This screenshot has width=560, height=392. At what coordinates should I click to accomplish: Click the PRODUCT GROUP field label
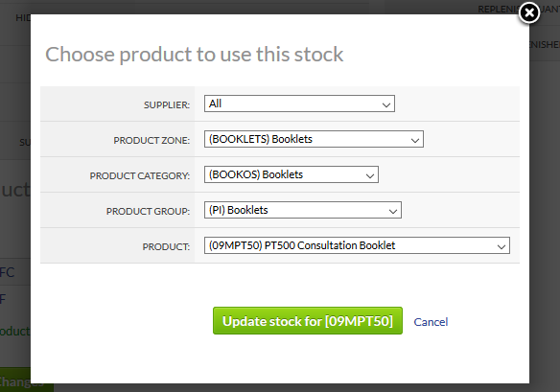pyautogui.click(x=148, y=212)
